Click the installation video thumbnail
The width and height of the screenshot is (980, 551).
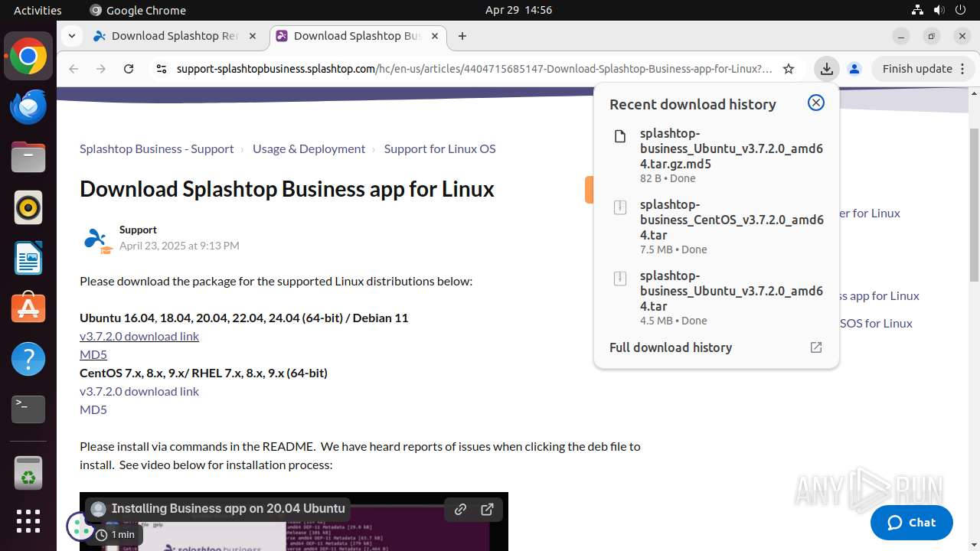click(x=294, y=522)
